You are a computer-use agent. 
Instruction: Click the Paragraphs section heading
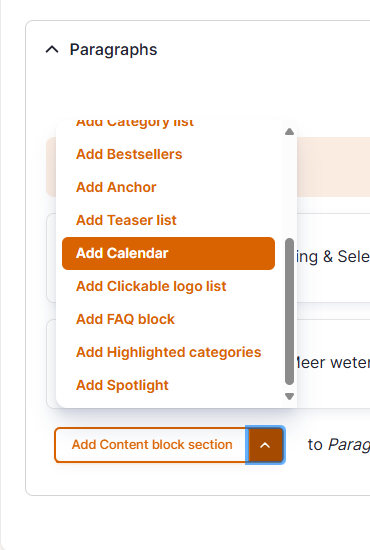113,49
